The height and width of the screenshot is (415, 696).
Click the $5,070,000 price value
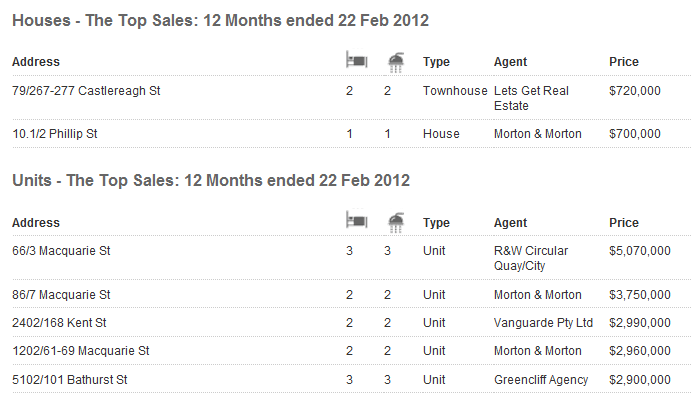[640, 251]
